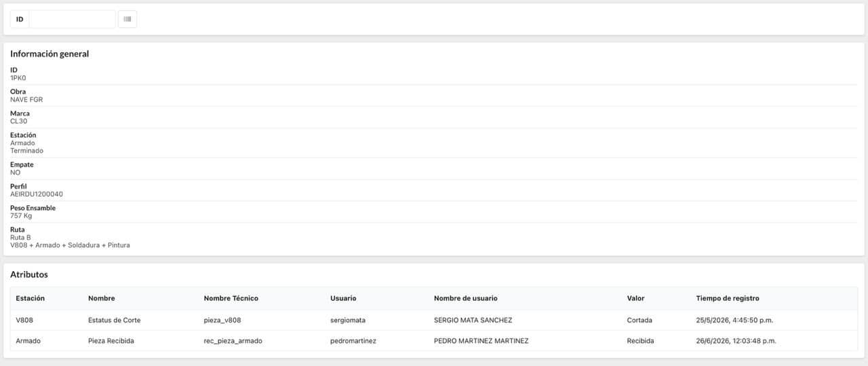The height and width of the screenshot is (366, 868).
Task: Select the ID value 1PK0
Action: point(18,78)
